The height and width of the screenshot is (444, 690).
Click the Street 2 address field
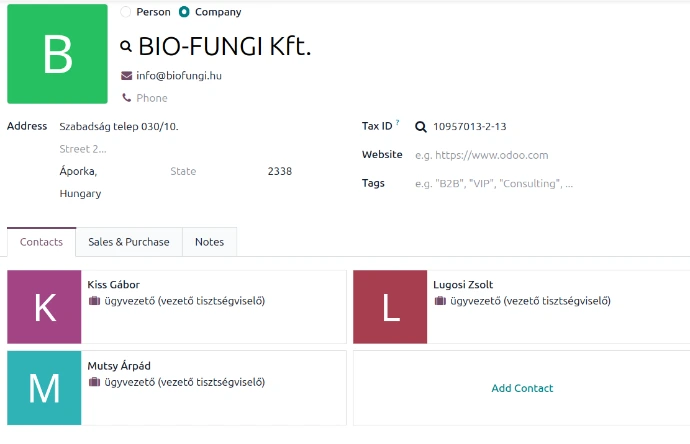point(150,149)
